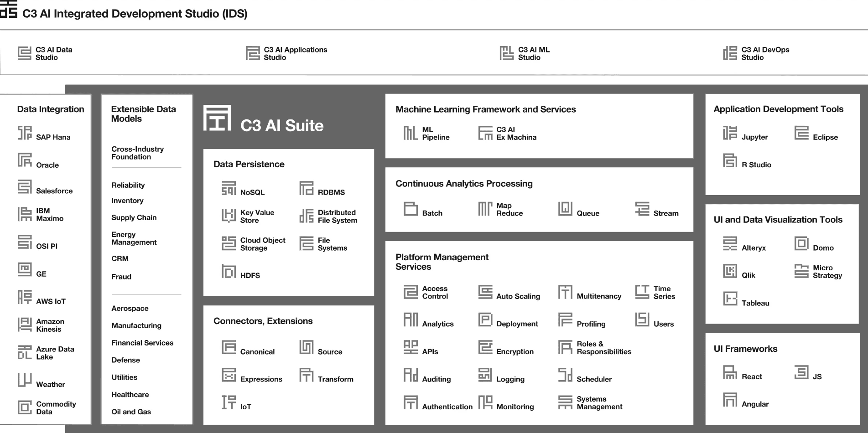Image resolution: width=868 pixels, height=433 pixels.
Task: Select the React framework icon
Action: [730, 372]
